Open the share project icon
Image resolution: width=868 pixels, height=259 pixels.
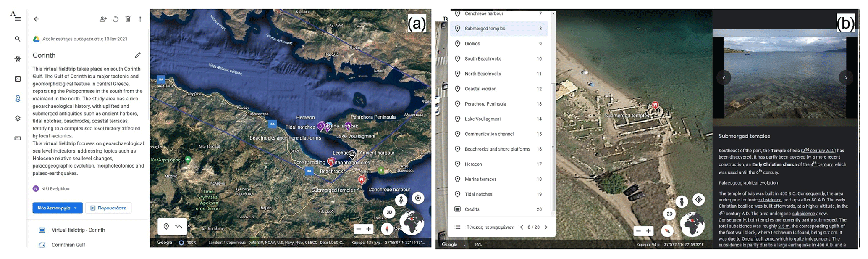[103, 19]
